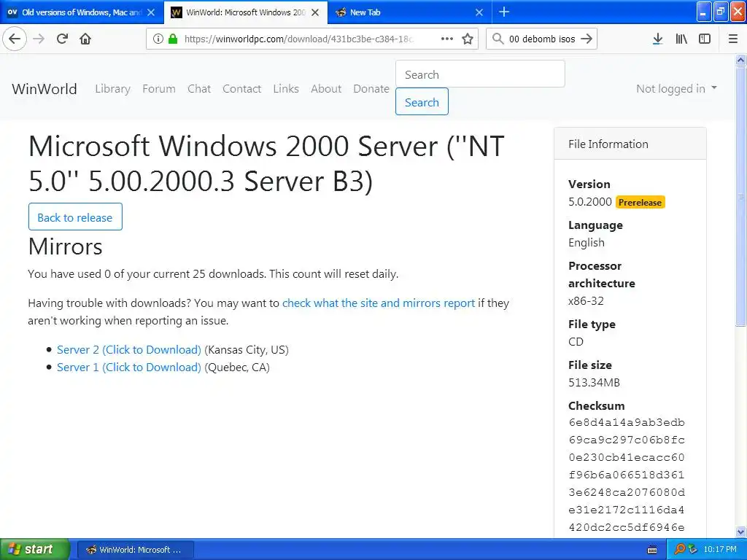The width and height of the screenshot is (747, 560).
Task: Follow check what the site and mirrors report link
Action: [379, 303]
